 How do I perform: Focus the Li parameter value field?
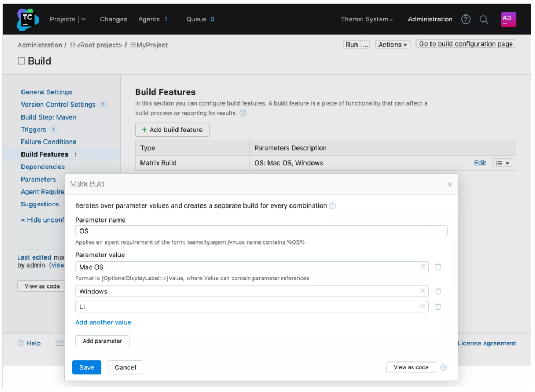[x=252, y=307]
